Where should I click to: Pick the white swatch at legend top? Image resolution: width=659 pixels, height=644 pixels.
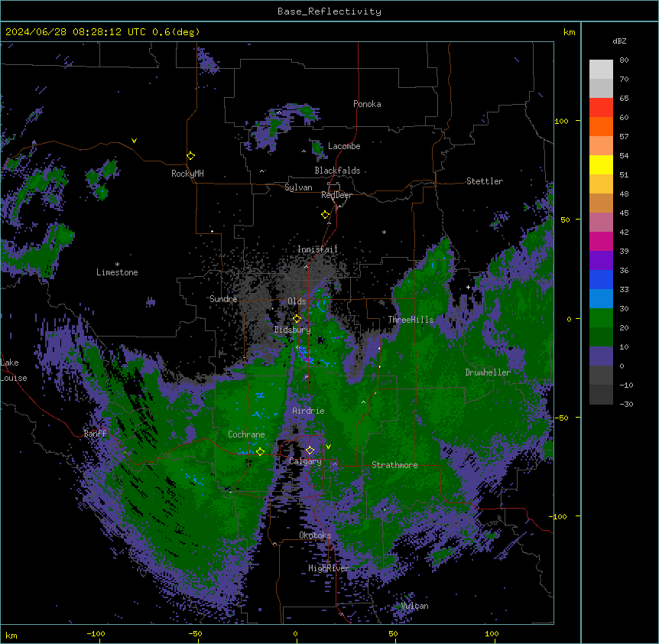pos(601,70)
